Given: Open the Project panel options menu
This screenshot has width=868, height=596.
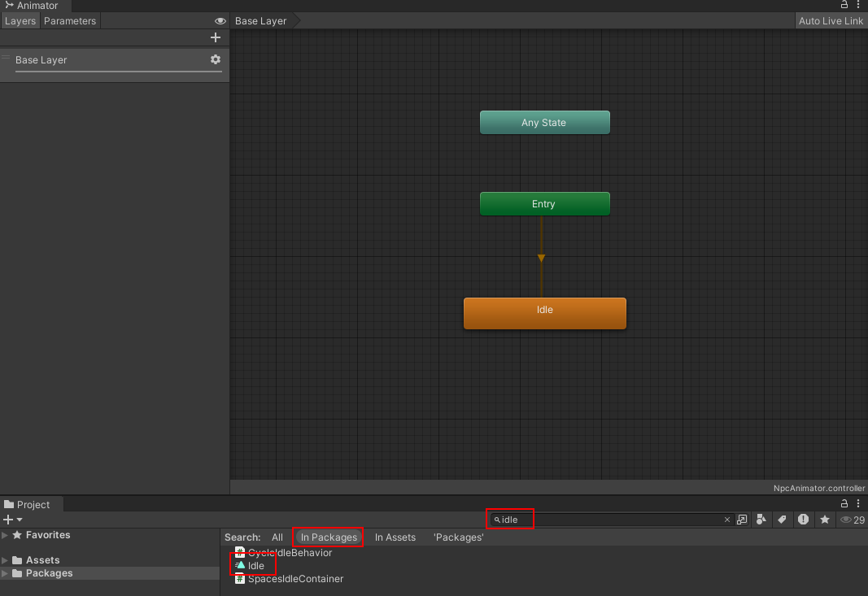Looking at the screenshot, I should point(857,503).
